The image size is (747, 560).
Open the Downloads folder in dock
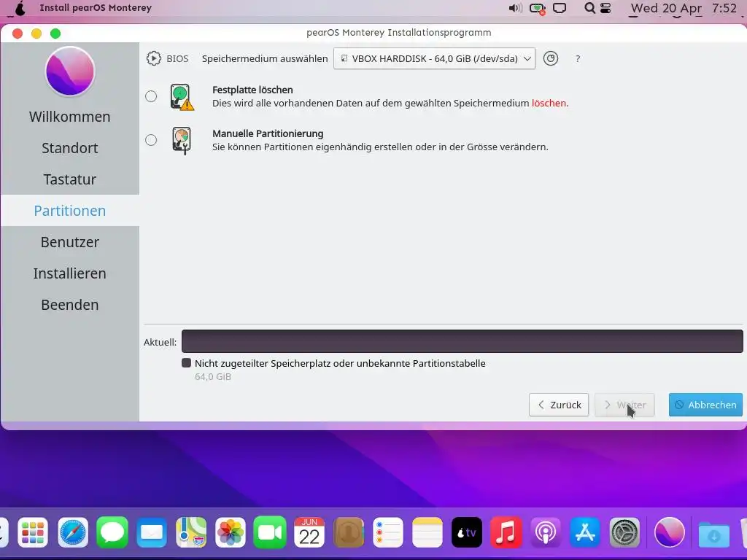(713, 534)
